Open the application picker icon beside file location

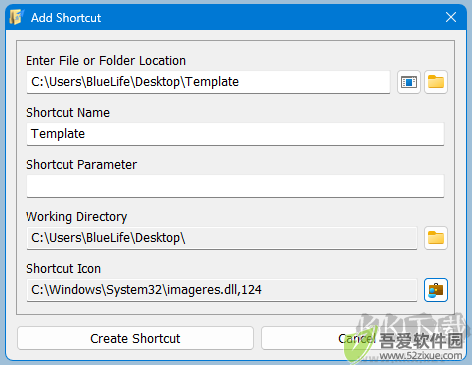tap(409, 82)
